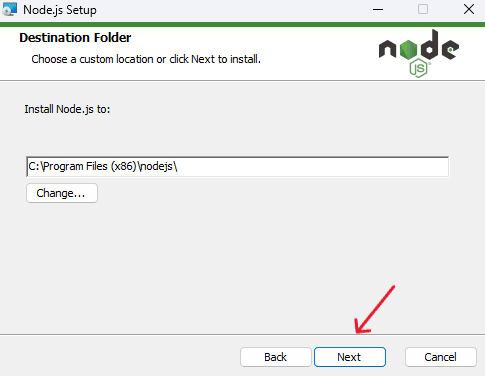
Task: Click the 'Install Node.js to:' label
Action: coord(67,109)
